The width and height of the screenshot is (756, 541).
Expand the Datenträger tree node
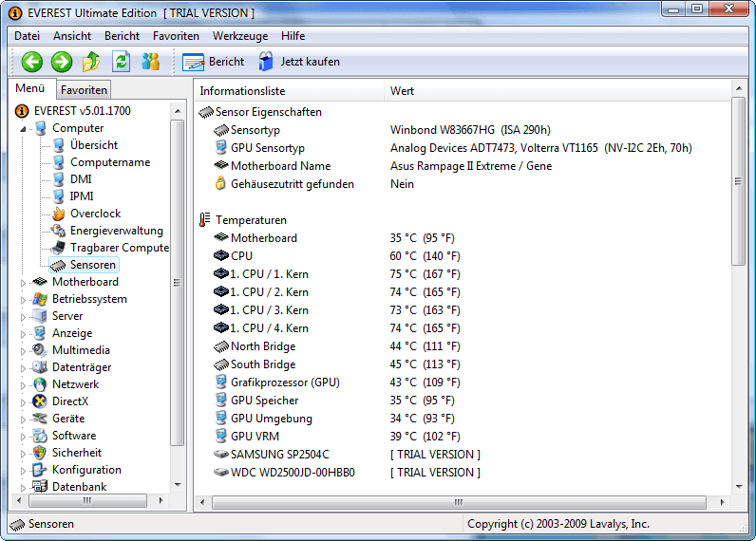(23, 368)
